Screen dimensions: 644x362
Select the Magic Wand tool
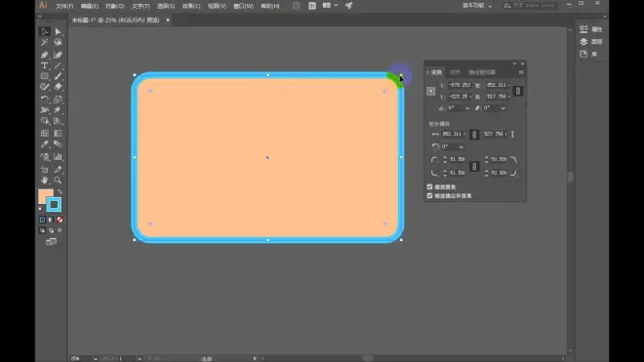pyautogui.click(x=44, y=42)
